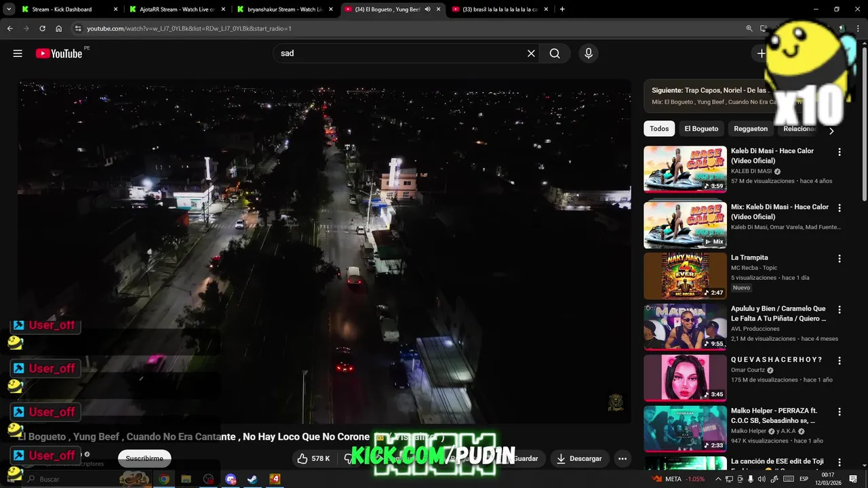
Task: Switch to AjotaRR Stream tab
Action: [x=176, y=9]
